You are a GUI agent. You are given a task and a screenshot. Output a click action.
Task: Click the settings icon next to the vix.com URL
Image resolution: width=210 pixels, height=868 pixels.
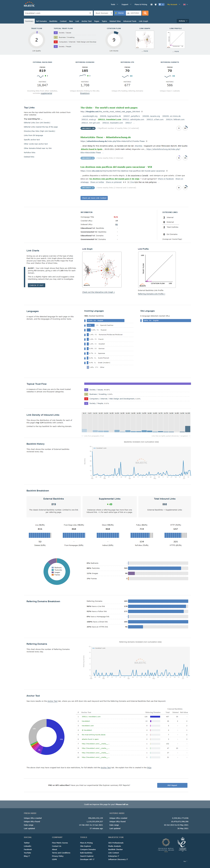coord(167,171)
